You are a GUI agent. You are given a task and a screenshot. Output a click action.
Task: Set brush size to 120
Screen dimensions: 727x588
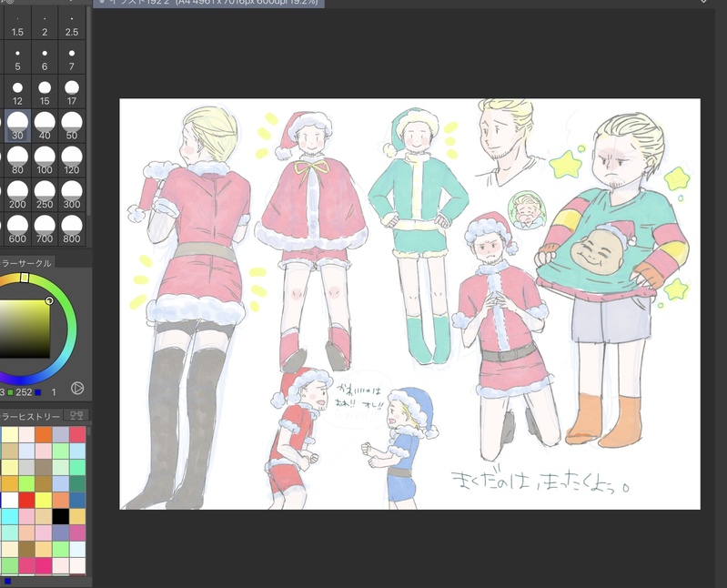[72, 160]
